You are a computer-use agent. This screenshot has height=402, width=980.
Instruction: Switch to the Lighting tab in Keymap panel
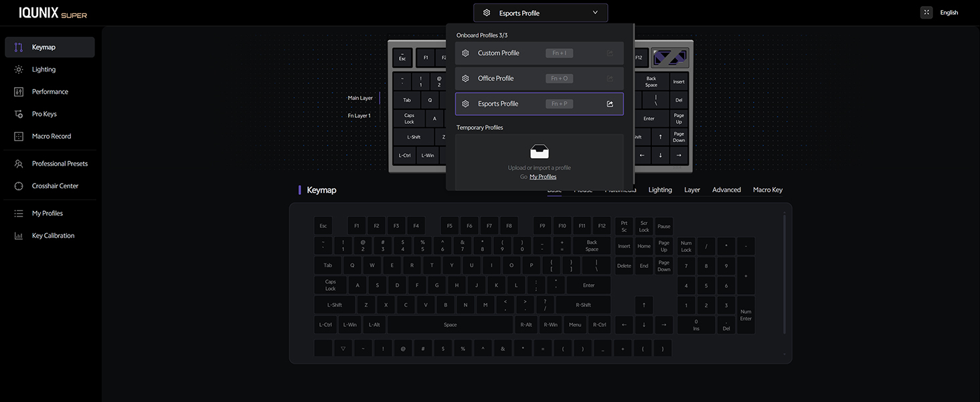coord(660,190)
